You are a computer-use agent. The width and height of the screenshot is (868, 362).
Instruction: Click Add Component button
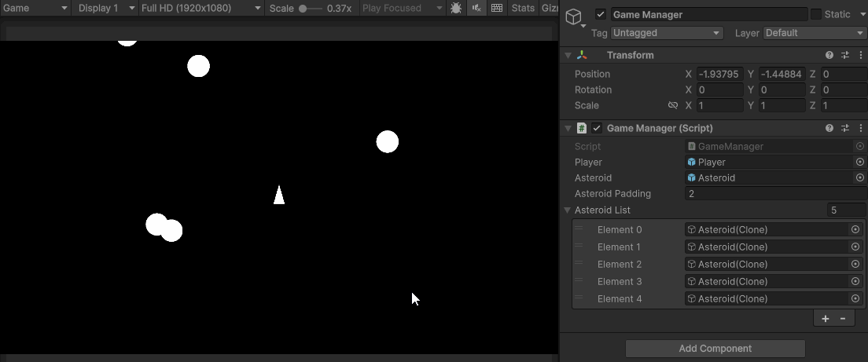click(x=715, y=349)
